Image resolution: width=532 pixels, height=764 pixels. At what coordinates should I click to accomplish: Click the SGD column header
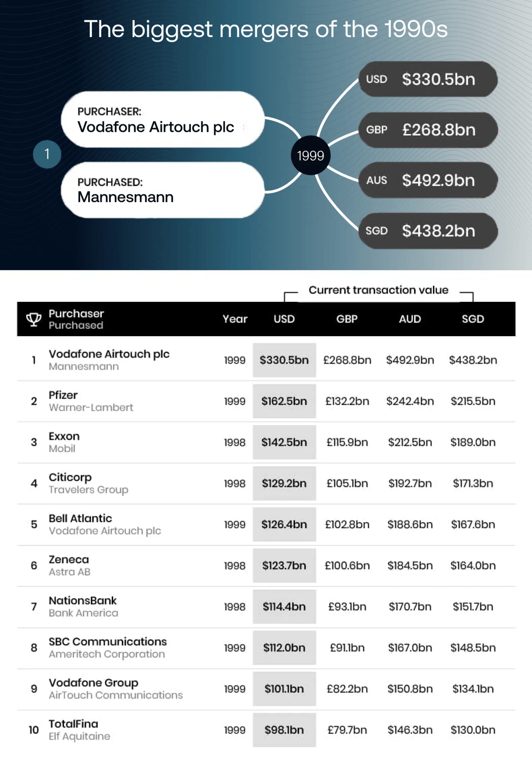click(x=473, y=319)
